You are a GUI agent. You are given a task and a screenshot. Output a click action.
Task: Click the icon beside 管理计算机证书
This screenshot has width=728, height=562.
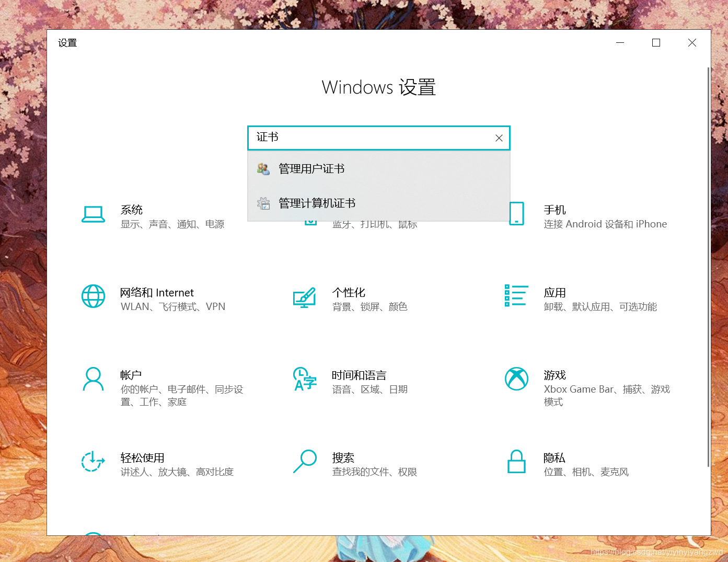263,203
